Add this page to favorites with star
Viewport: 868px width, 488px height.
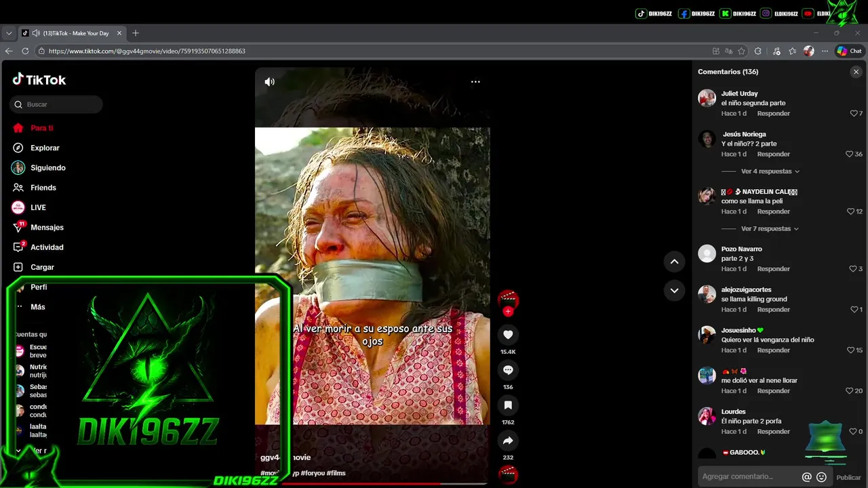coord(742,51)
